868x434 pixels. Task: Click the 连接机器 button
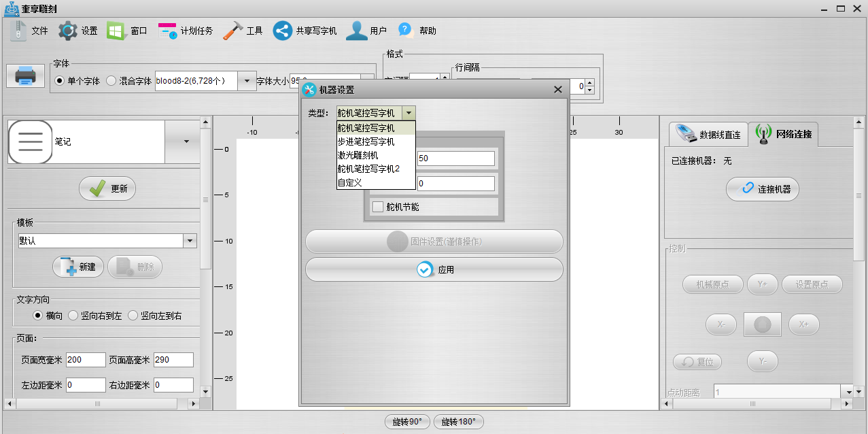[x=763, y=189]
